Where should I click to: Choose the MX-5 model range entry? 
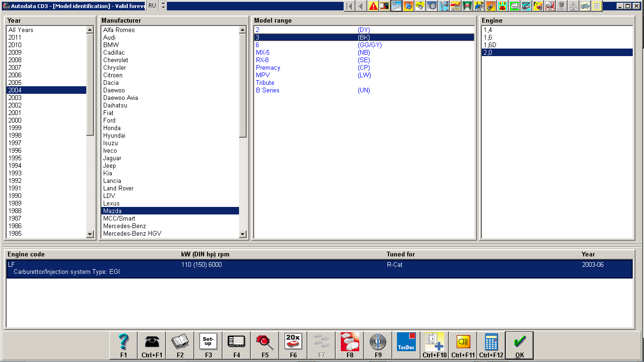click(x=364, y=52)
